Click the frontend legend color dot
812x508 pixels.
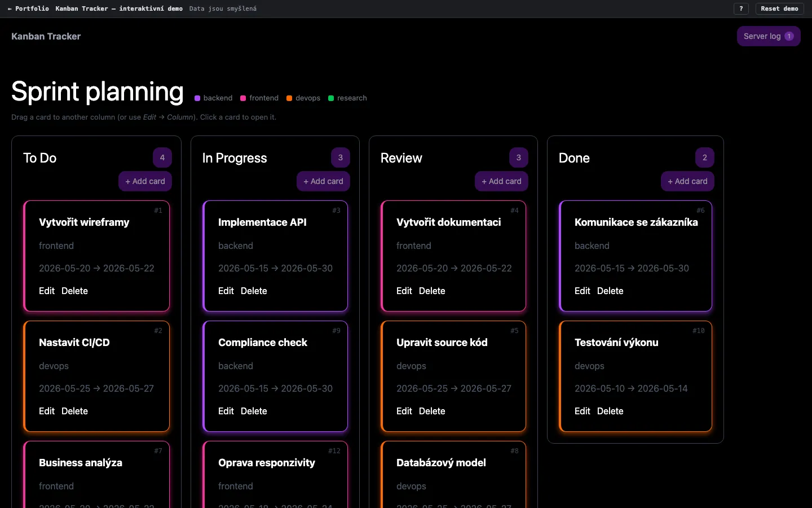point(243,98)
